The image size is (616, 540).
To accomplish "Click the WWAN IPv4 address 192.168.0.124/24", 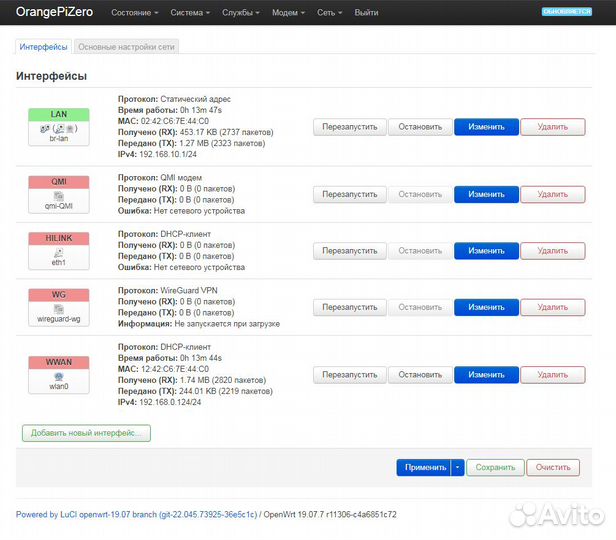I will pyautogui.click(x=170, y=402).
